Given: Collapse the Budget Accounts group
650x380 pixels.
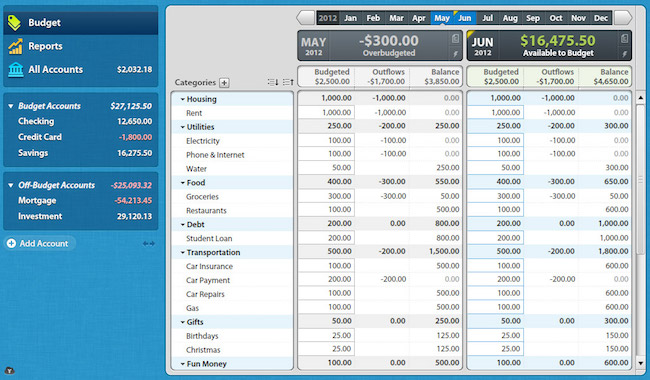Looking at the screenshot, I should (x=11, y=106).
